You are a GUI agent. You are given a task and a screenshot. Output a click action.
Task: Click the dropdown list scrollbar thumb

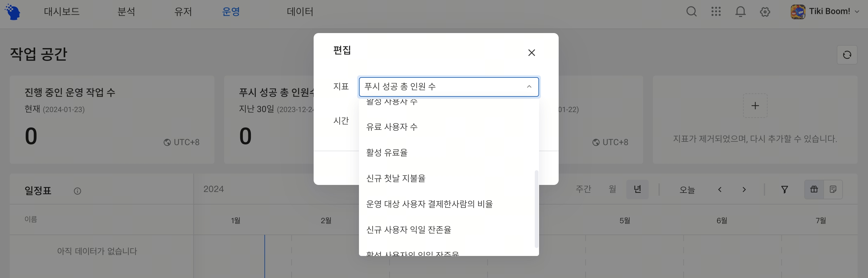tap(536, 209)
